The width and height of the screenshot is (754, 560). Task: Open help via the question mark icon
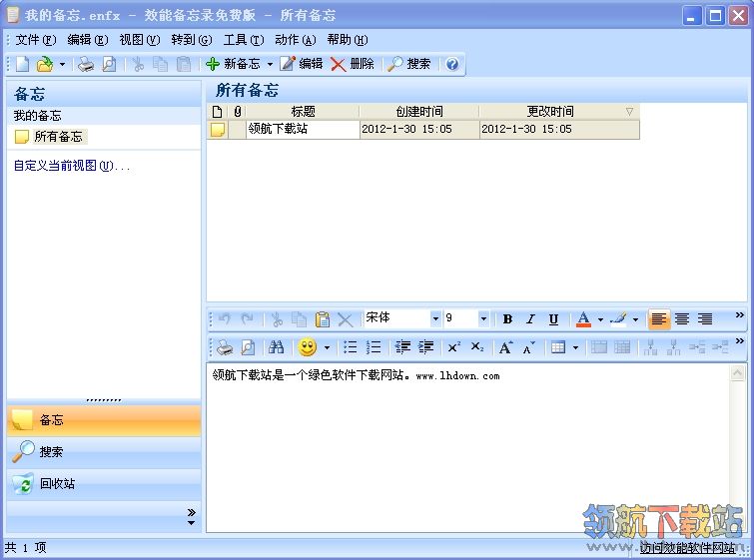point(452,64)
